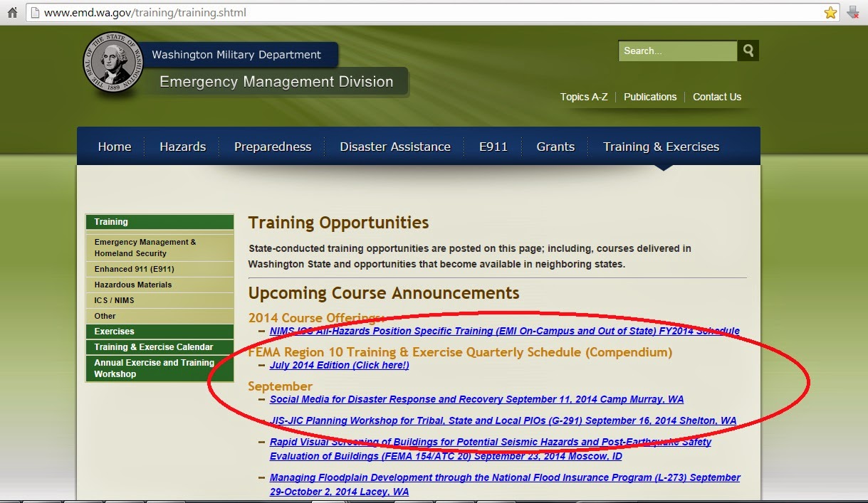Click the Washington State seal logo

point(113,63)
